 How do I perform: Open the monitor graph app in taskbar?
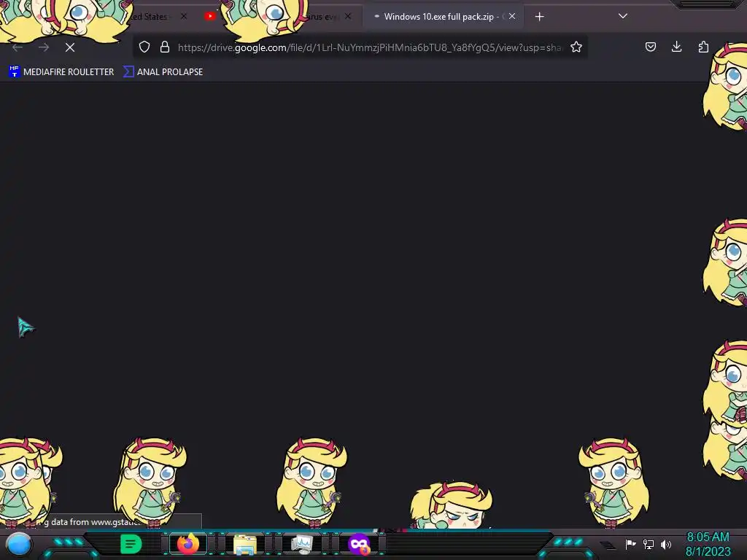tap(302, 544)
